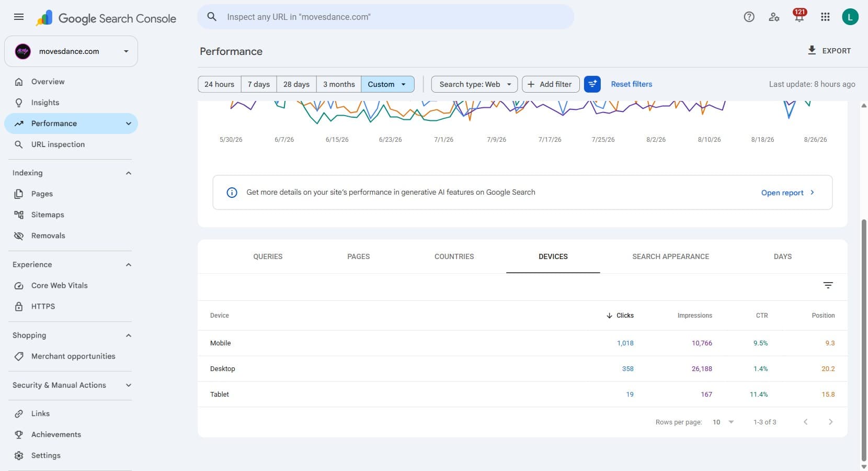Viewport: 868px width, 471px height.
Task: Open Settings in the sidebar
Action: coord(71,455)
